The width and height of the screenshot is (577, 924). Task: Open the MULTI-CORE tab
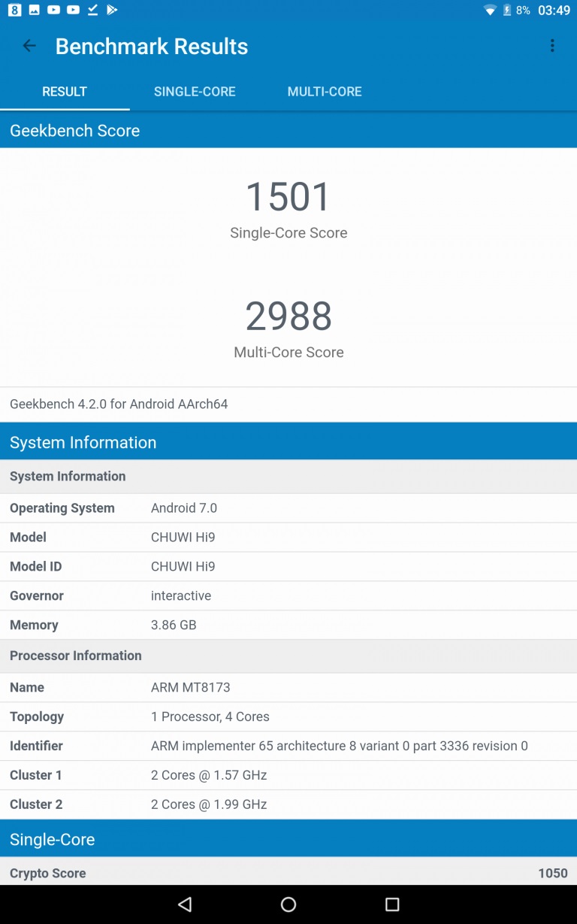(325, 92)
